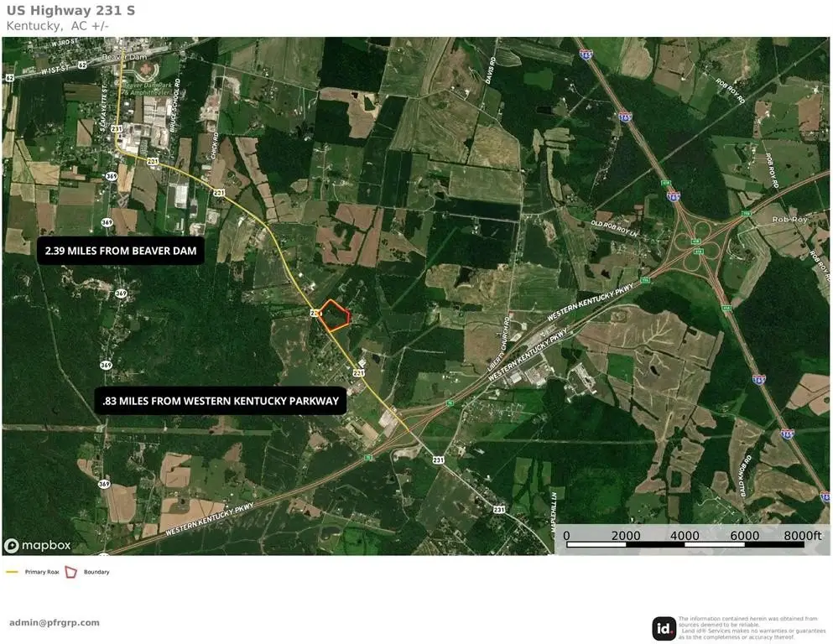Click the 369 shield beside the Beaver Dam distance label

pos(107,222)
